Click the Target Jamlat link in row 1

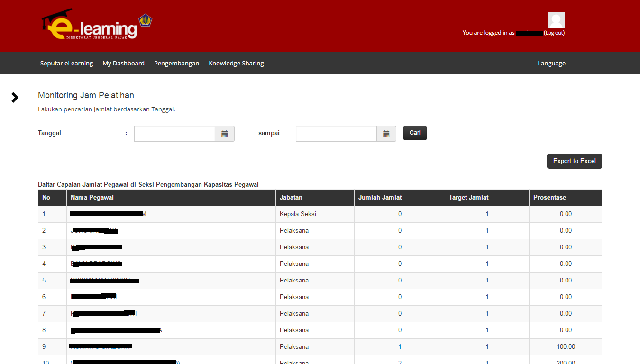487,214
